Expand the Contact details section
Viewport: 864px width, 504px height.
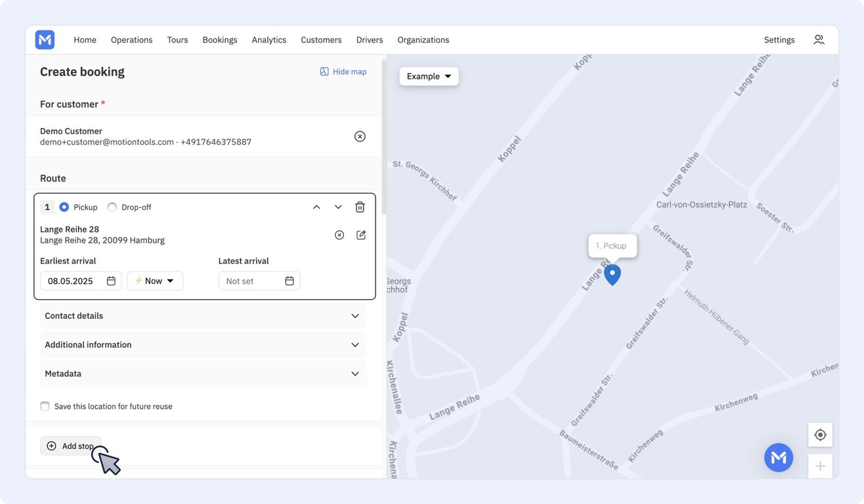(204, 316)
